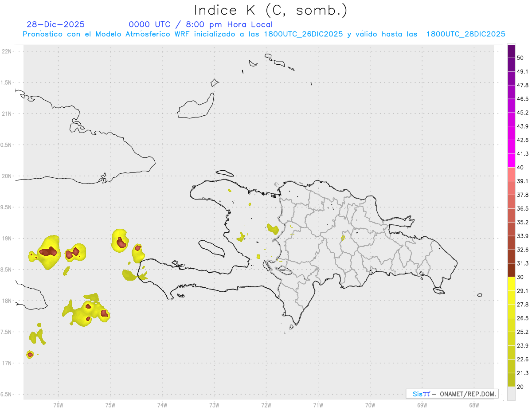Click the '27.8' colorbar label
This screenshot has height=411, width=532.
[523, 305]
